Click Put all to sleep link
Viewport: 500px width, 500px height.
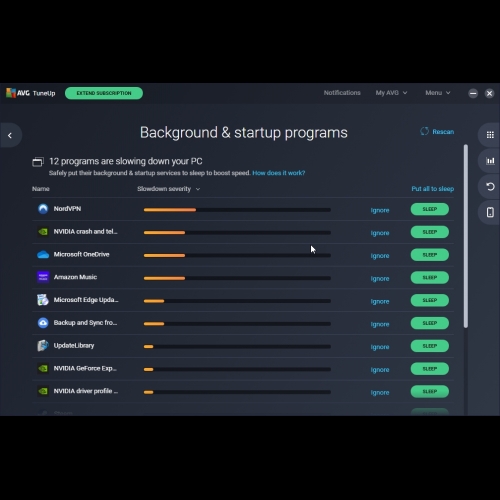click(433, 189)
